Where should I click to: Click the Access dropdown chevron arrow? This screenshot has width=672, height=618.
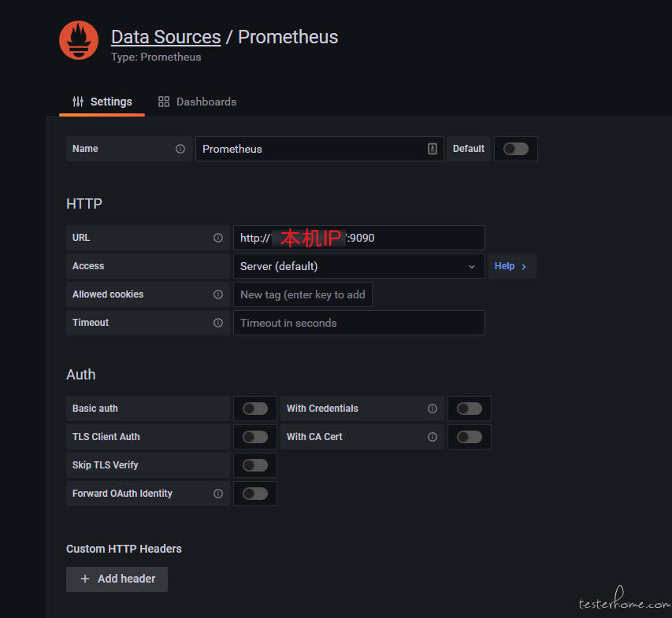(471, 266)
